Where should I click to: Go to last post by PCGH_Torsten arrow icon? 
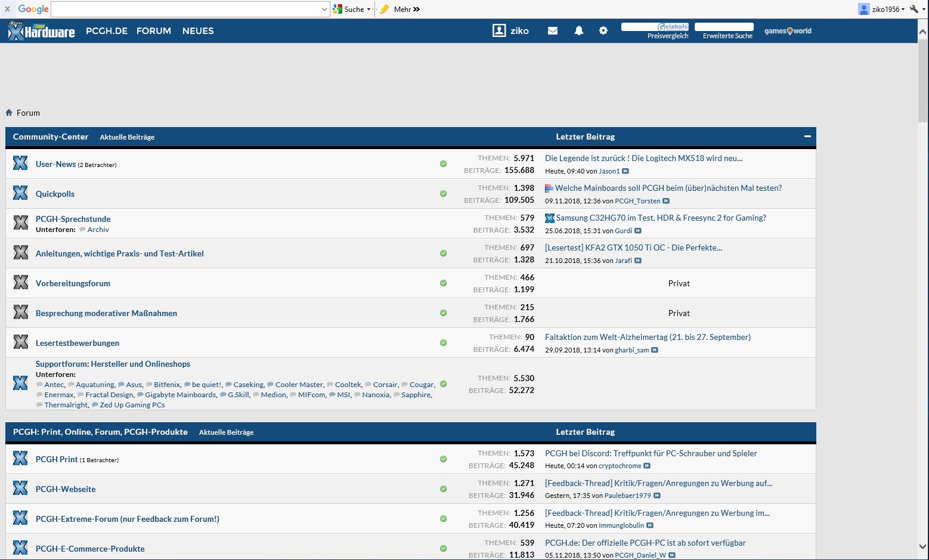666,201
